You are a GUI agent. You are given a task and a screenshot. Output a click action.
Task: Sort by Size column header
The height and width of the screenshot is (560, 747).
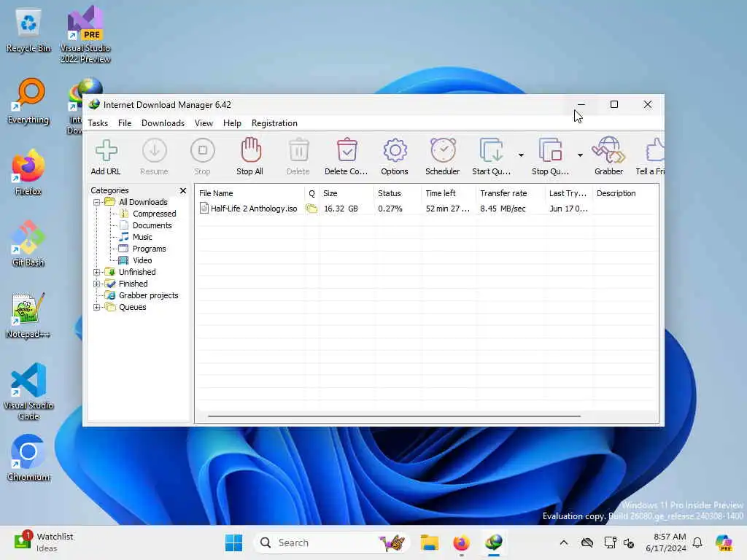tap(347, 193)
